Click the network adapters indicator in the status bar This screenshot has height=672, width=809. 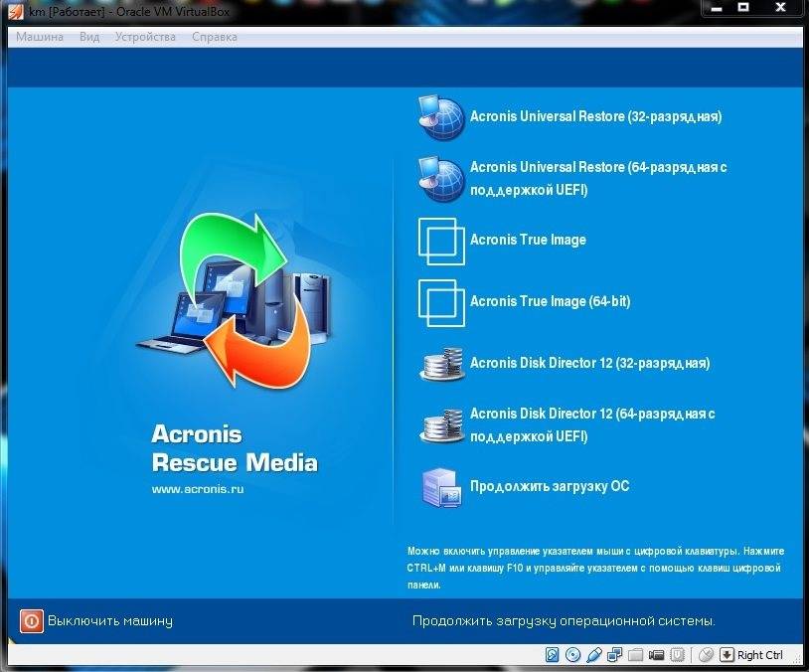(614, 655)
